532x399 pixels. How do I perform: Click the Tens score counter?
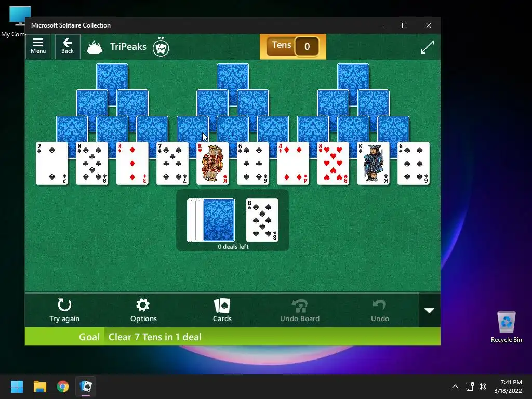[x=293, y=46]
